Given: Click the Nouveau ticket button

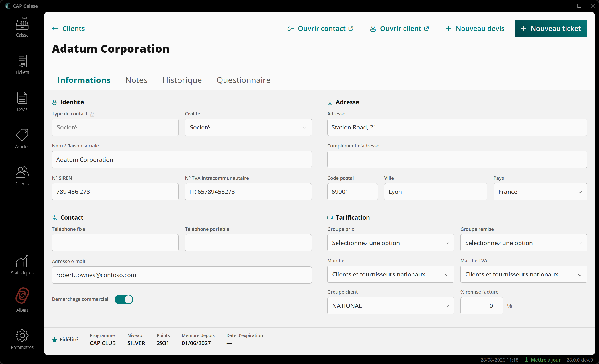Looking at the screenshot, I should pyautogui.click(x=551, y=29).
